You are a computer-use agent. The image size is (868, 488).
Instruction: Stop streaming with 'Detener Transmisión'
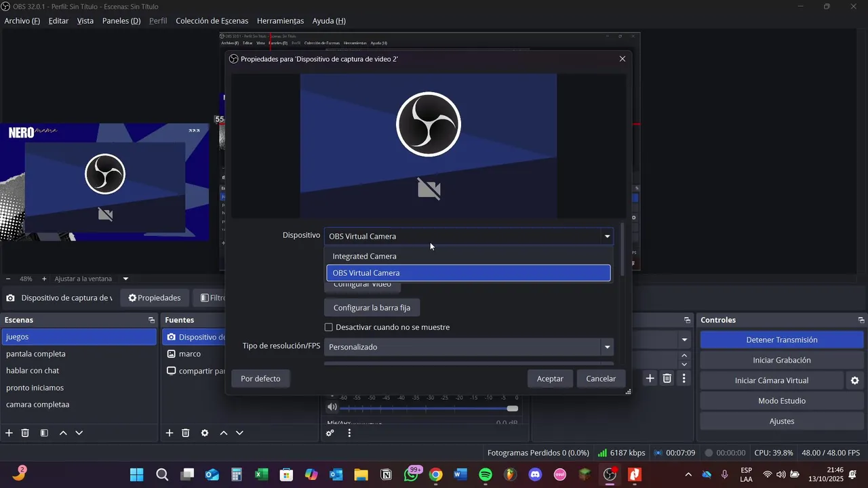[x=781, y=340]
